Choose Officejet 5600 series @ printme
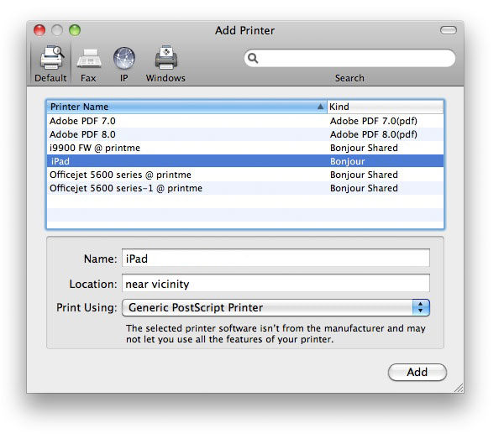This screenshot has width=504, height=439. [245, 175]
